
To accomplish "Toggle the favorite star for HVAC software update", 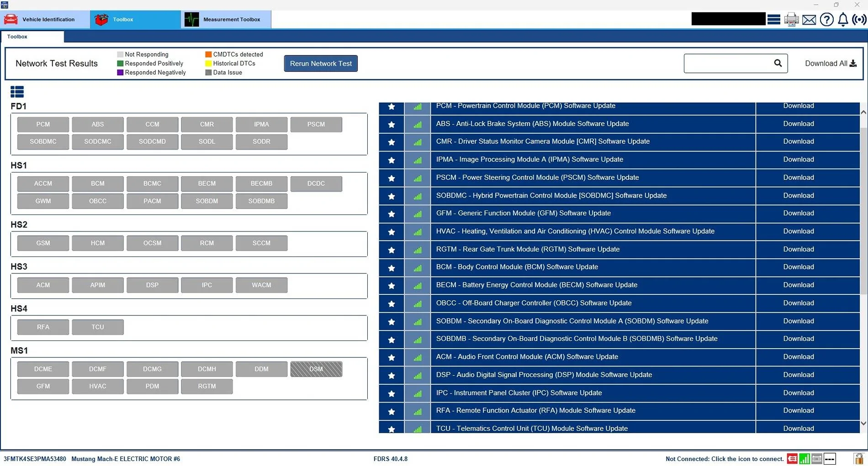I will click(392, 232).
